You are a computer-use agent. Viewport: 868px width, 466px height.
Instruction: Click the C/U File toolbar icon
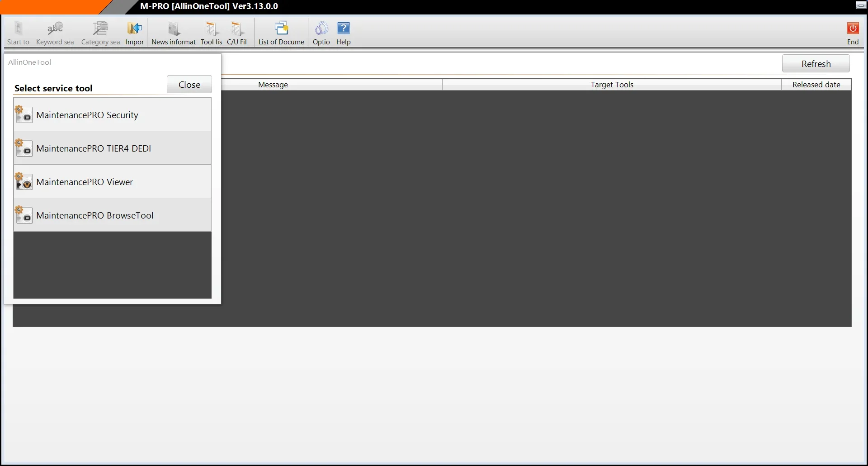(237, 33)
